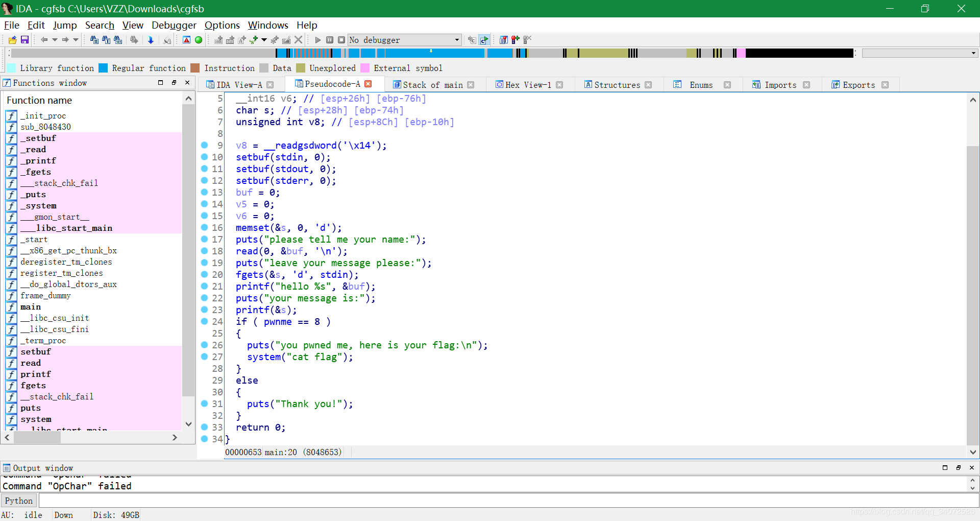Click the Save database floppy icon
Screen dimensions: 980x521
point(24,40)
